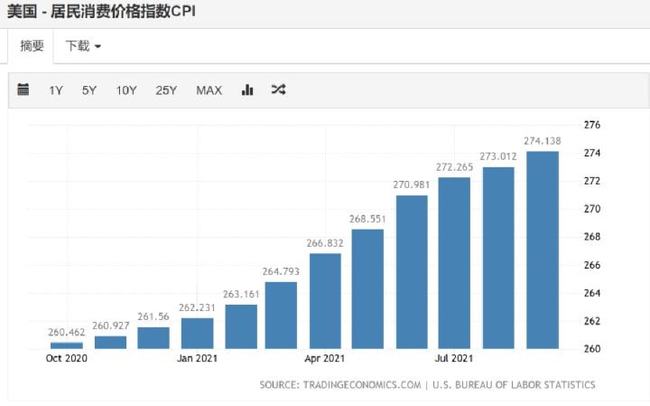Click the 260 value on the y-axis
Screen dimensions: 650x406
pyautogui.click(x=592, y=349)
